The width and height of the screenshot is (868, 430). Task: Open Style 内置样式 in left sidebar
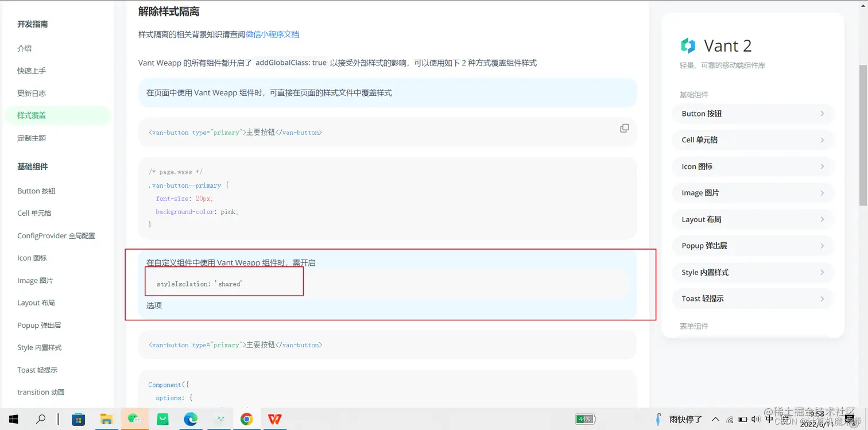[40, 347]
